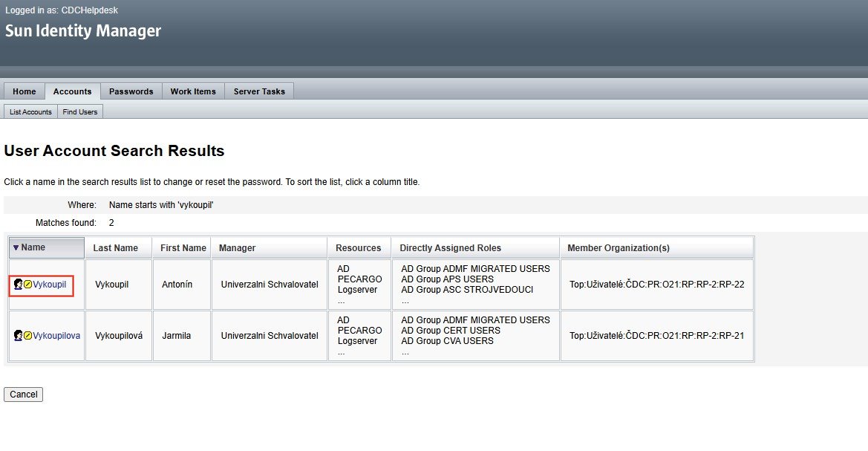868x451 pixels.
Task: Click the sort arrow in Name column
Action: pyautogui.click(x=16, y=248)
